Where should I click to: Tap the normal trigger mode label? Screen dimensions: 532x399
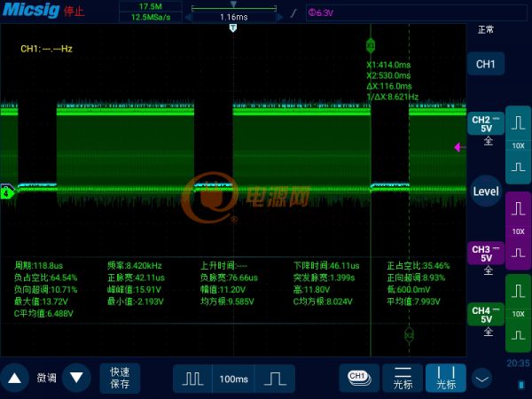(486, 30)
